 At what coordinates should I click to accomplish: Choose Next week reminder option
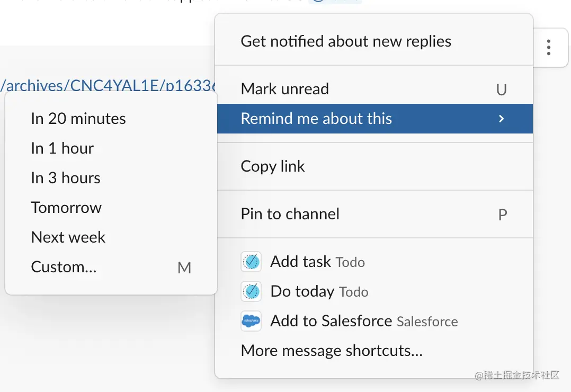tap(68, 237)
